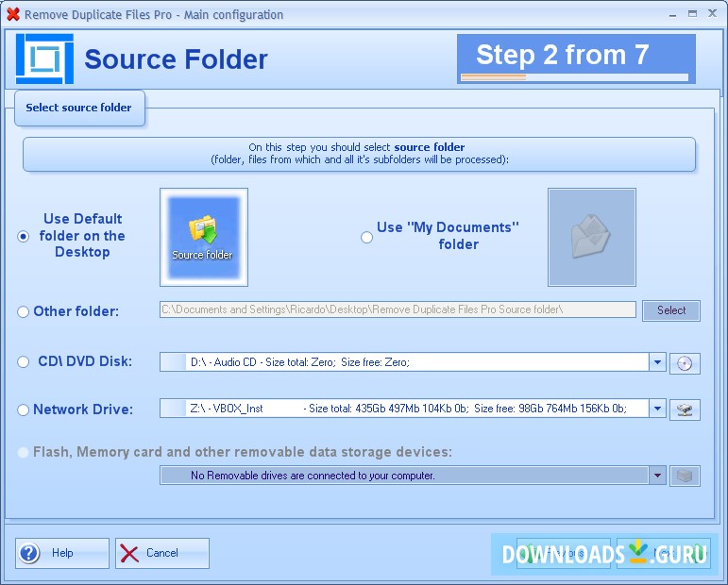Image resolution: width=728 pixels, height=585 pixels.
Task: Click the Other folder path input field
Action: (398, 309)
